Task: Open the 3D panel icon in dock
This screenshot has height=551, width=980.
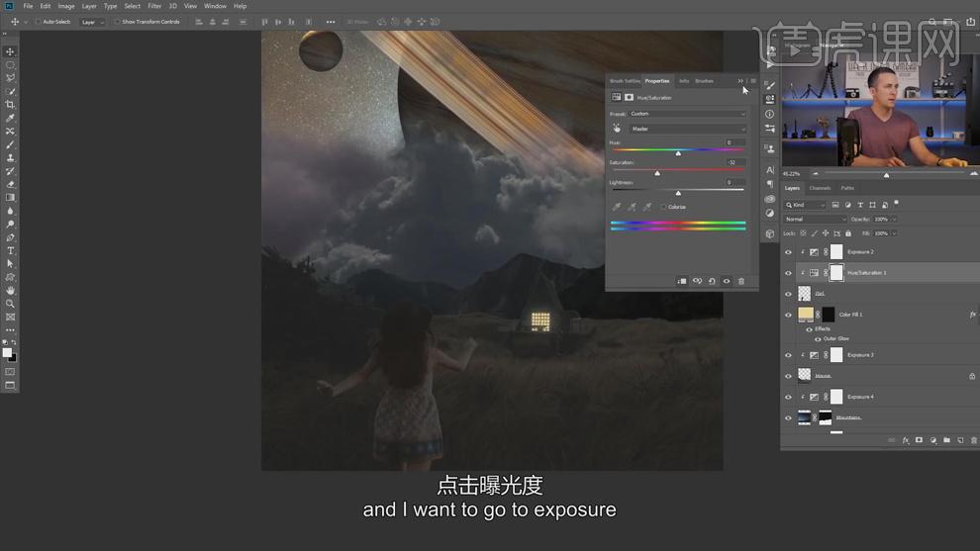Action: (770, 233)
